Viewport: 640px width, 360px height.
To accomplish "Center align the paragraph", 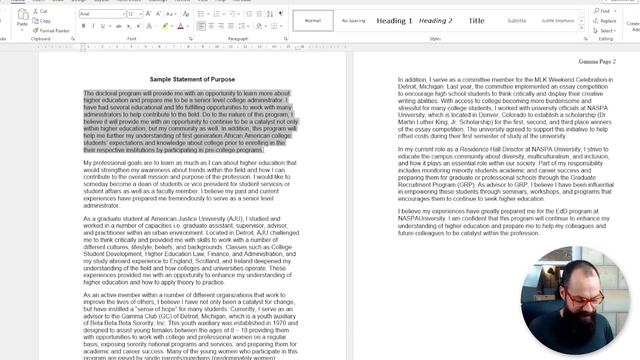I will (211, 27).
